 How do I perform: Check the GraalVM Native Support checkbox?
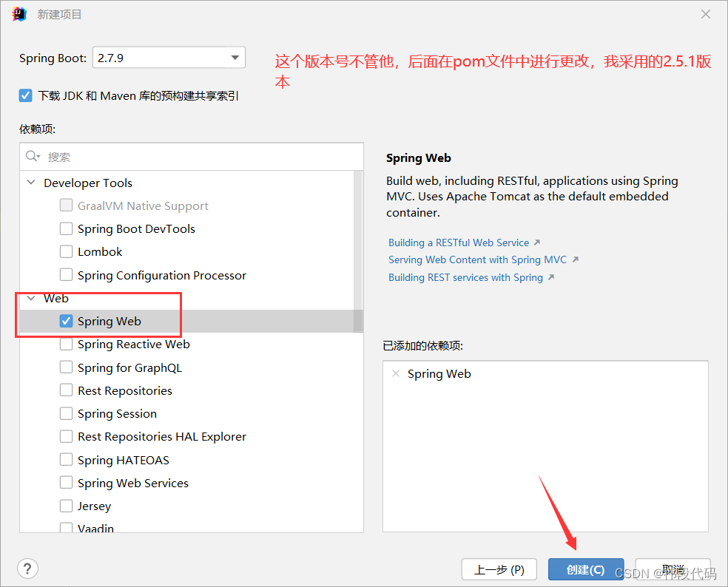pyautogui.click(x=67, y=206)
